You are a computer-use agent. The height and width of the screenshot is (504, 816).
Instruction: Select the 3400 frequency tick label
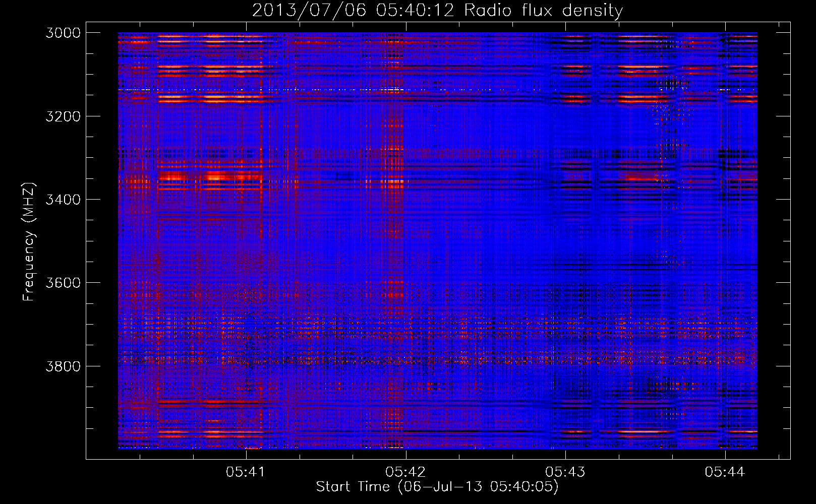point(63,200)
